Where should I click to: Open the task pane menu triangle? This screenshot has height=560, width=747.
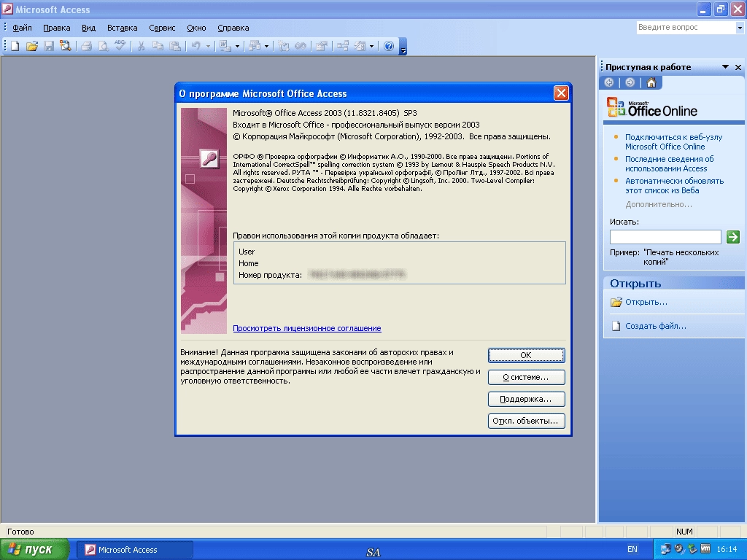click(725, 67)
